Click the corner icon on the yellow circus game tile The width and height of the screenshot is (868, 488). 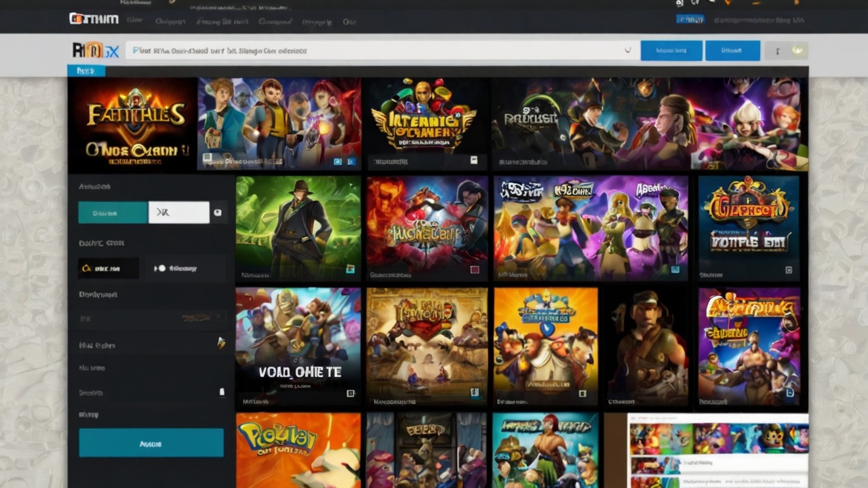582,393
